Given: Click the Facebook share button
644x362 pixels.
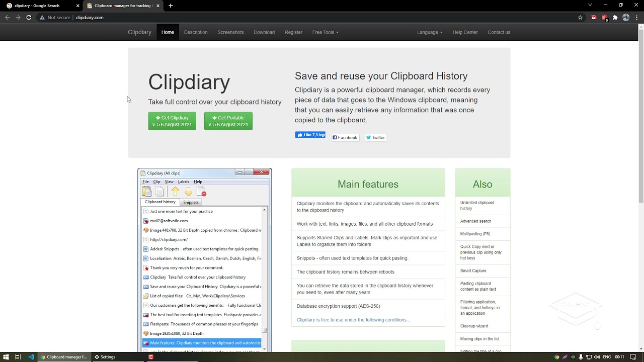Looking at the screenshot, I should pos(345,137).
